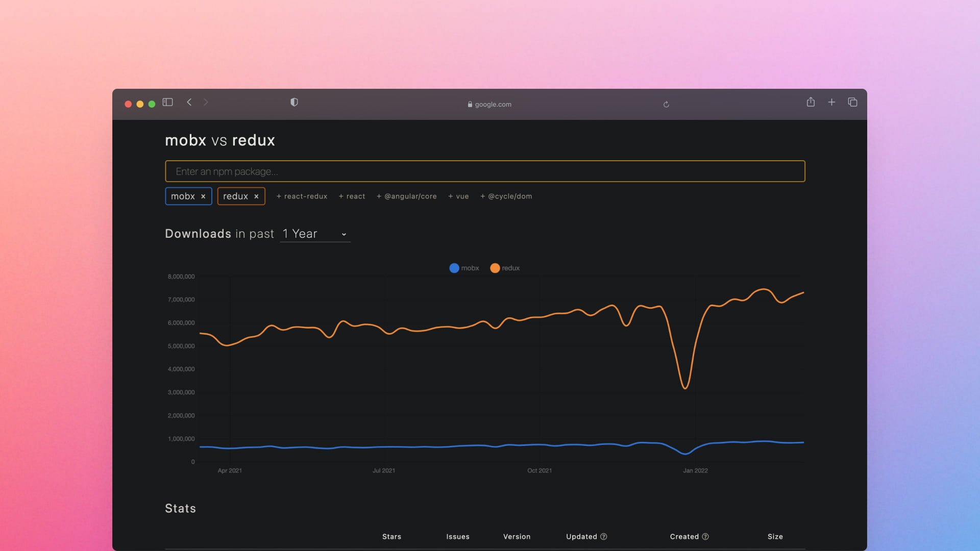Click the Apr 2021 axis label
The height and width of the screenshot is (551, 980).
click(230, 470)
